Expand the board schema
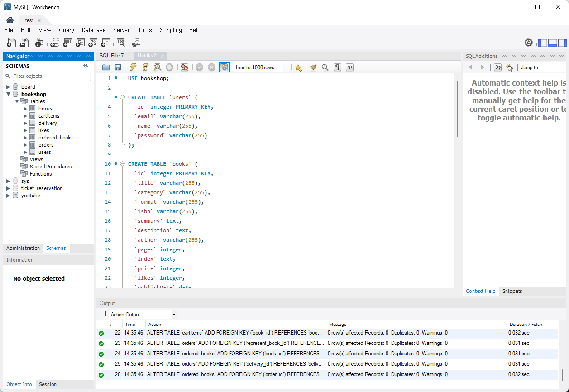Screen dimensions: 569x392 click(8, 87)
